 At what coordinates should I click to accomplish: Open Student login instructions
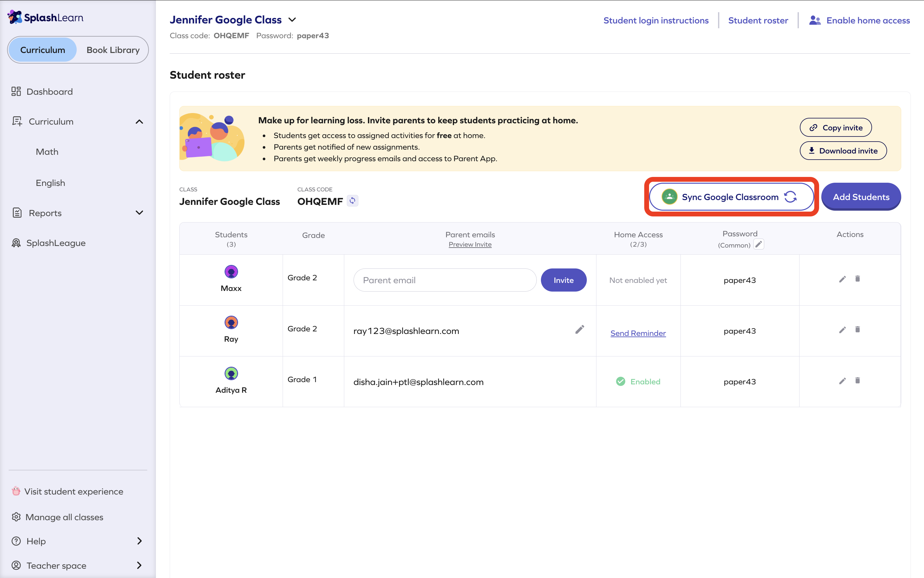pyautogui.click(x=655, y=20)
